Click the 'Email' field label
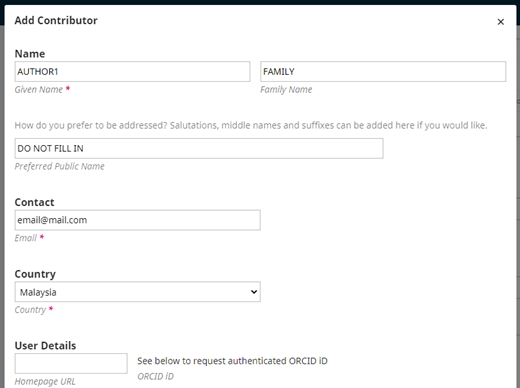The image size is (520, 388). pos(26,238)
